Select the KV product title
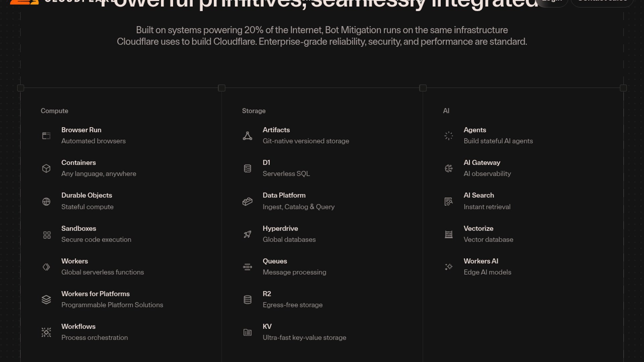Viewport: 644px width, 362px height. [x=267, y=326]
